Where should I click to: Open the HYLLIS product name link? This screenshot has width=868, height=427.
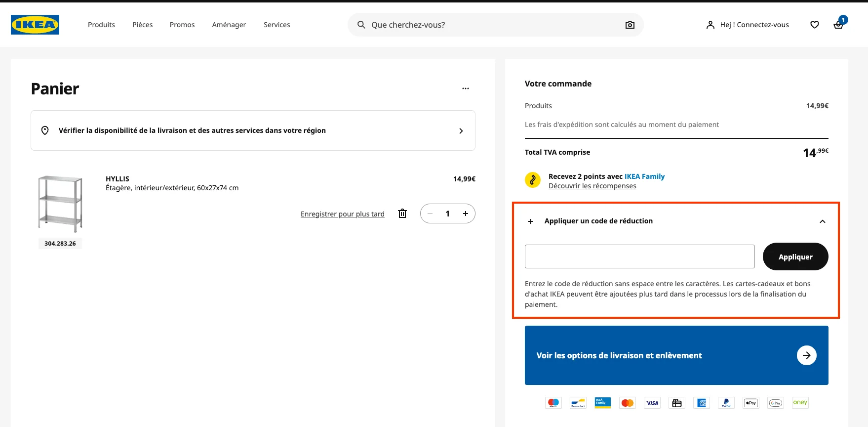tap(118, 179)
